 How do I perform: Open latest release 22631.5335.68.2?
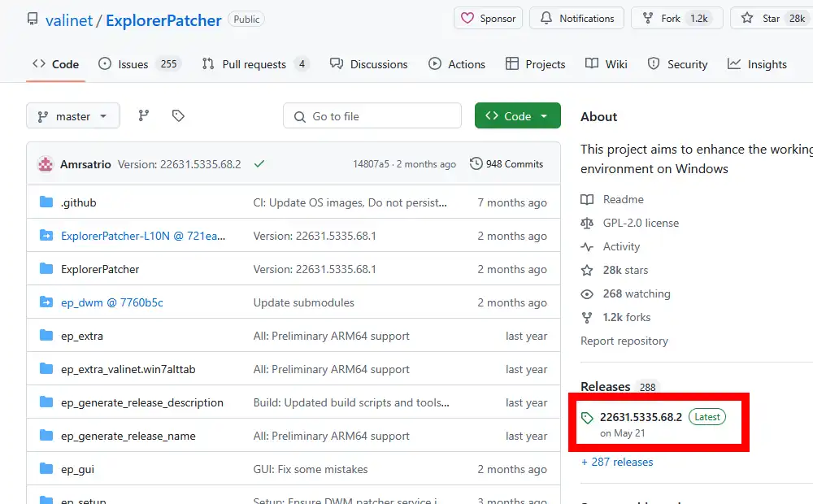pyautogui.click(x=641, y=417)
